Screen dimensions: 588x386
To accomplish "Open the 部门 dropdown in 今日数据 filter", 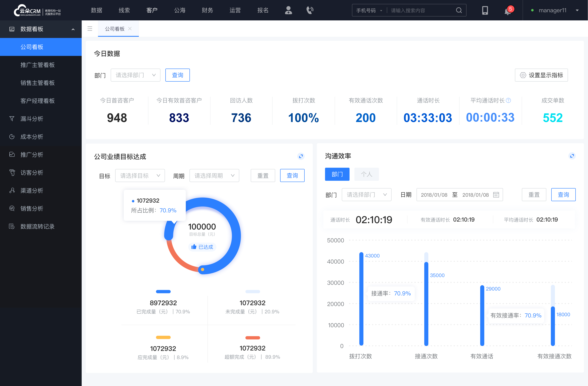I will pyautogui.click(x=135, y=75).
